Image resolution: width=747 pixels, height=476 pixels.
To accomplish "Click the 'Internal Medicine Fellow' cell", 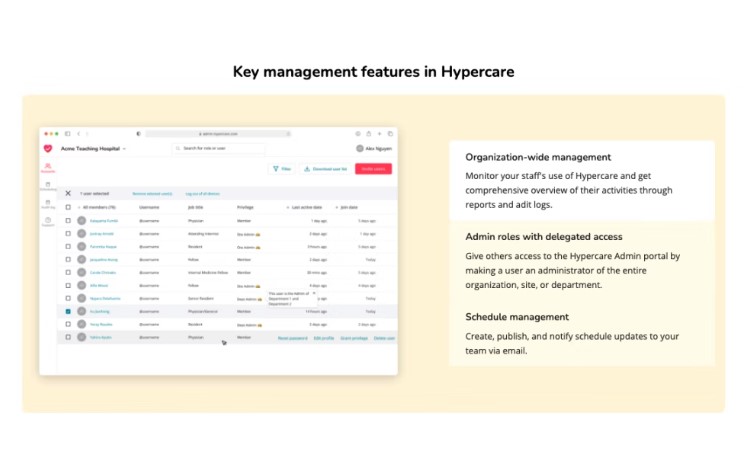I will [x=208, y=273].
